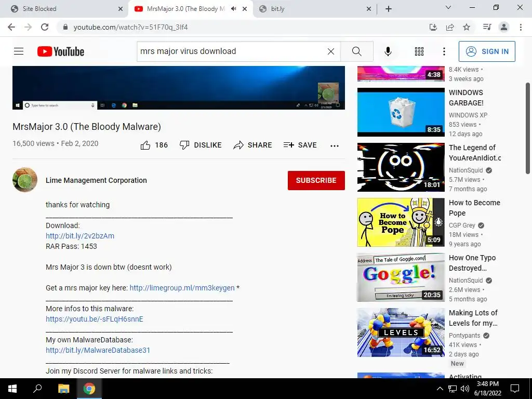Open Windows taskbar search
The width and height of the screenshot is (532, 399).
[x=37, y=389]
